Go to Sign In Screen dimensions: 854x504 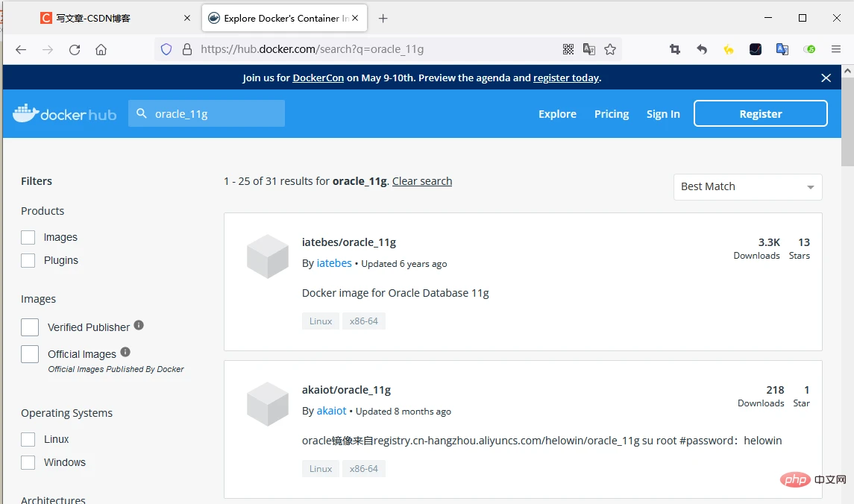[x=663, y=114]
